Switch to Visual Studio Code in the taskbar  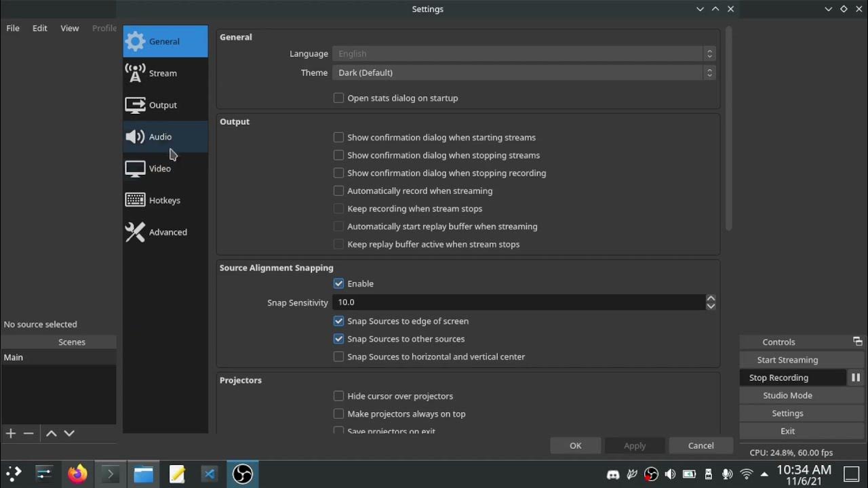[210, 474]
